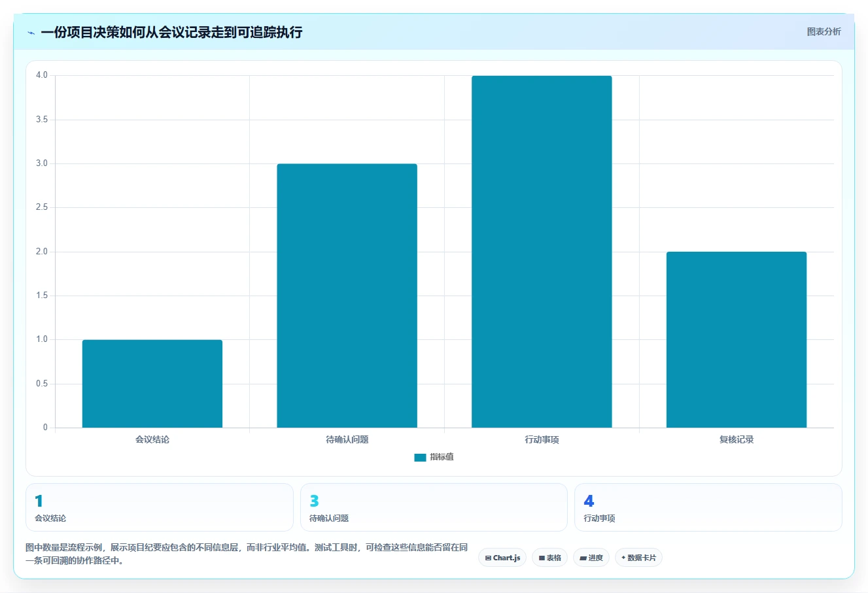Click the 表格 tag chip
868x593 pixels.
pos(549,558)
